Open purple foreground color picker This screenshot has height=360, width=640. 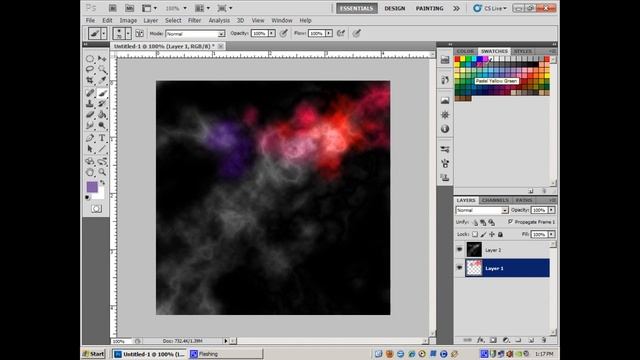[x=92, y=187]
